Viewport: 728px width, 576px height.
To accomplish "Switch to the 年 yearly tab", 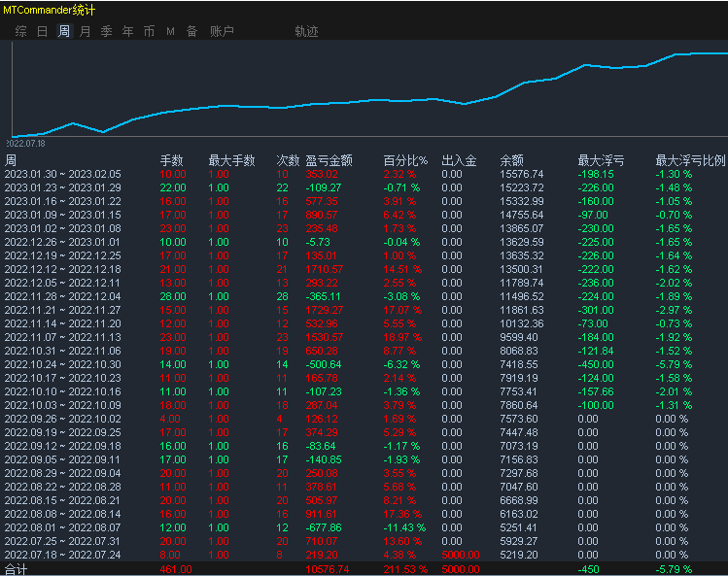I will coord(127,31).
